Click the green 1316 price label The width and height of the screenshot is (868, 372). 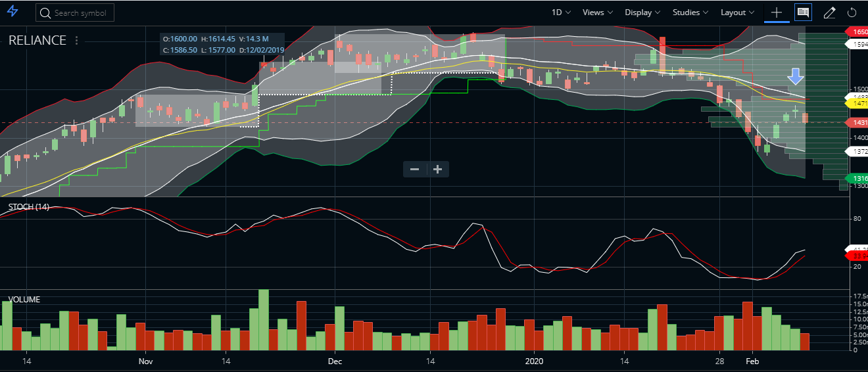tap(857, 178)
